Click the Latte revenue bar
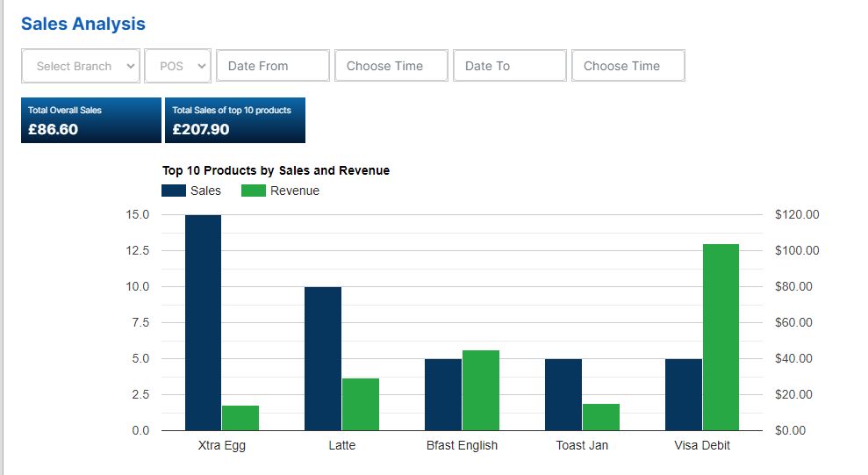Image resolution: width=868 pixels, height=475 pixels. (361, 404)
